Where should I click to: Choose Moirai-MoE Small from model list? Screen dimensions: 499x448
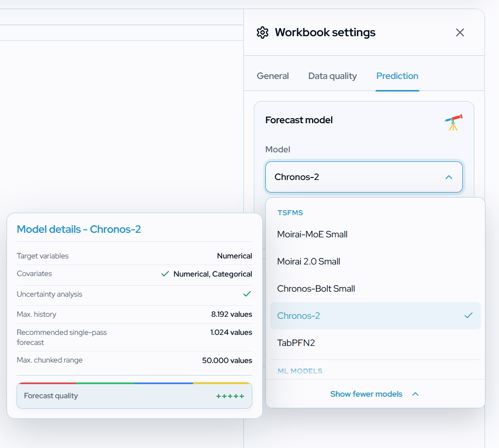point(375,234)
